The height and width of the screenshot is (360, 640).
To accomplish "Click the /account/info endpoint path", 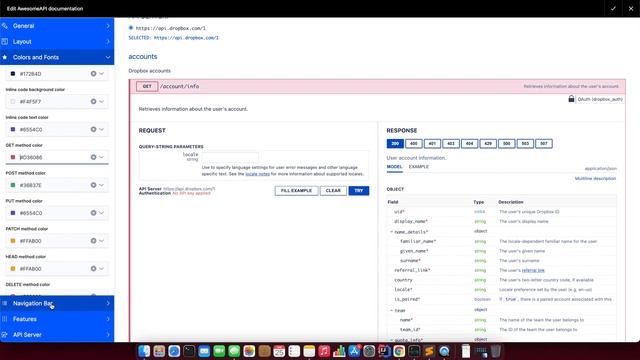I will pyautogui.click(x=180, y=87).
